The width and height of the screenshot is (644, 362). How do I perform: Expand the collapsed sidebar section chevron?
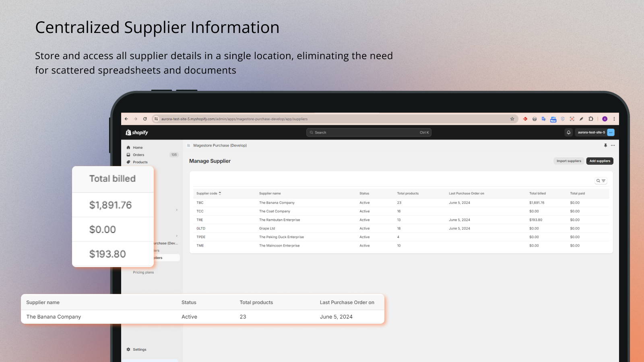point(177,210)
